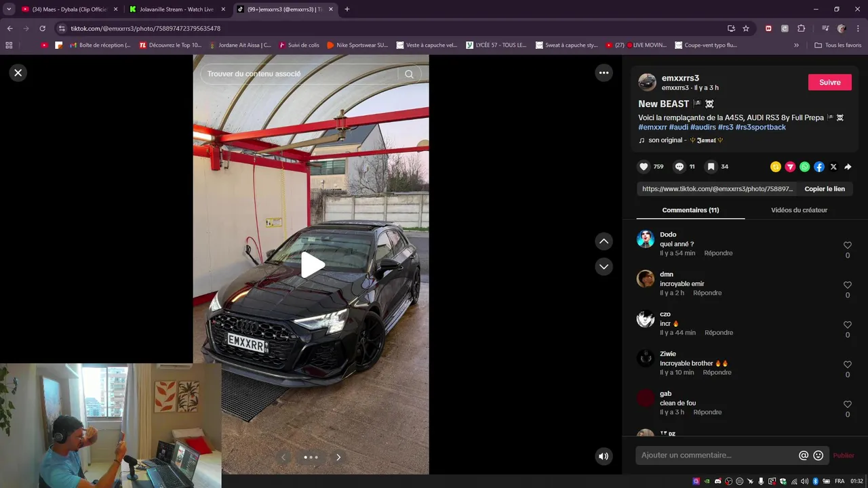Open dmn's profile avatar in comments

coord(646,279)
